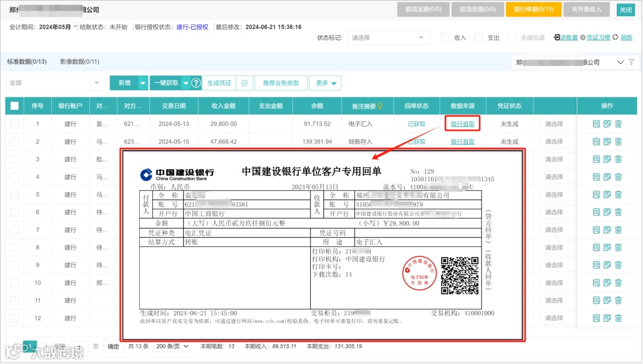
Task: Click the QR code on receipt
Action: coord(460,275)
